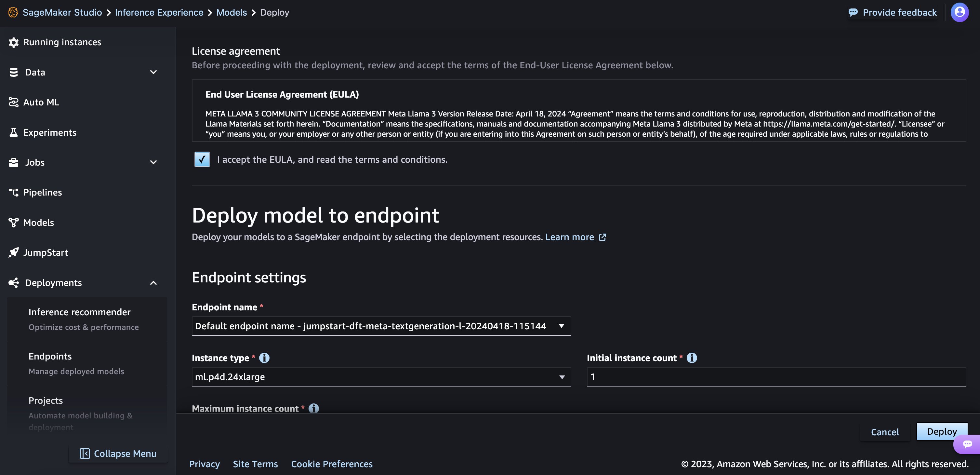Click the Initial instance count field
980x475 pixels.
tap(776, 377)
